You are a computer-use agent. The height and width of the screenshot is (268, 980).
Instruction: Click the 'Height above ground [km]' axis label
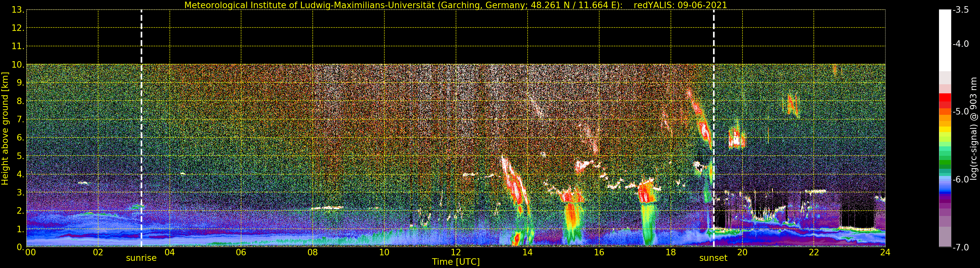point(5,128)
